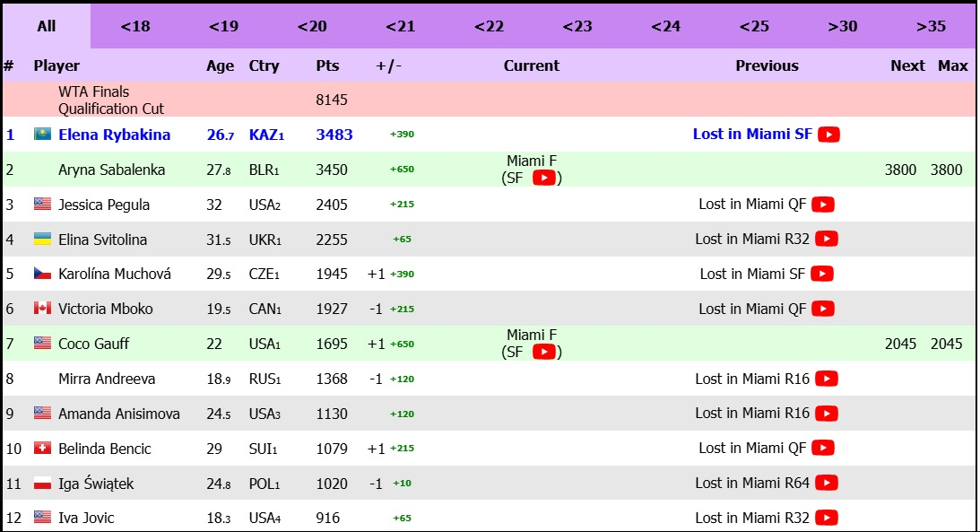Screen dimensions: 980x532
Task: Open Iga Świątek's Miami R64 YouTube video
Action: 827,484
